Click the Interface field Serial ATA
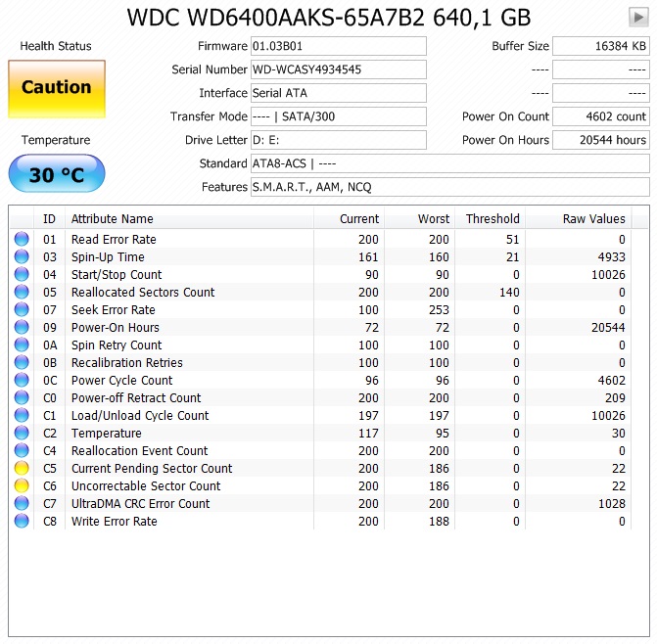 [339, 93]
